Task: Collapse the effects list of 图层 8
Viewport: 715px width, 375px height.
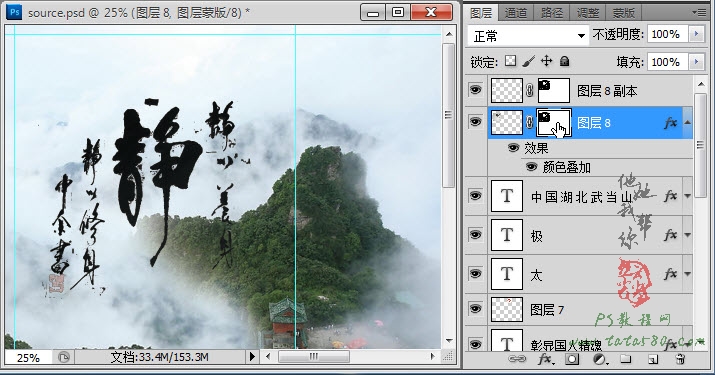Action: [x=687, y=122]
